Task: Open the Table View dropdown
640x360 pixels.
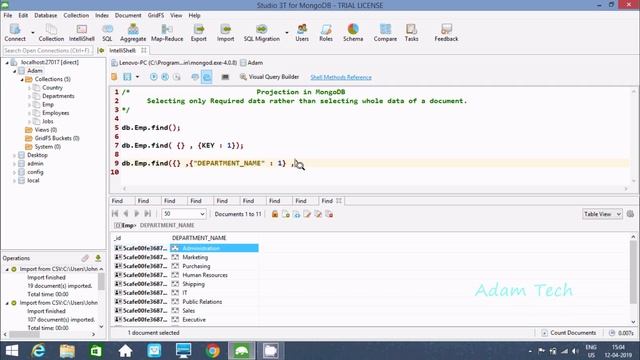Action: (x=602, y=214)
